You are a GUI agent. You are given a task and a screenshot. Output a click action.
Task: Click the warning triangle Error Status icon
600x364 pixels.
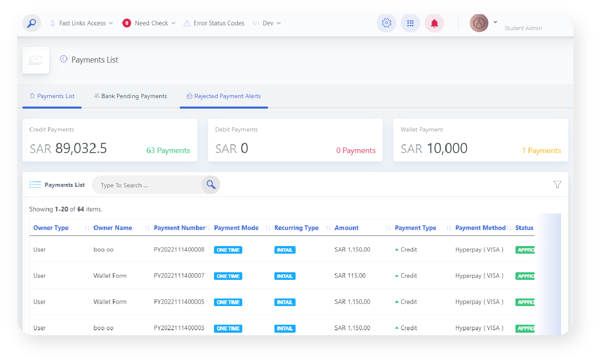(187, 23)
